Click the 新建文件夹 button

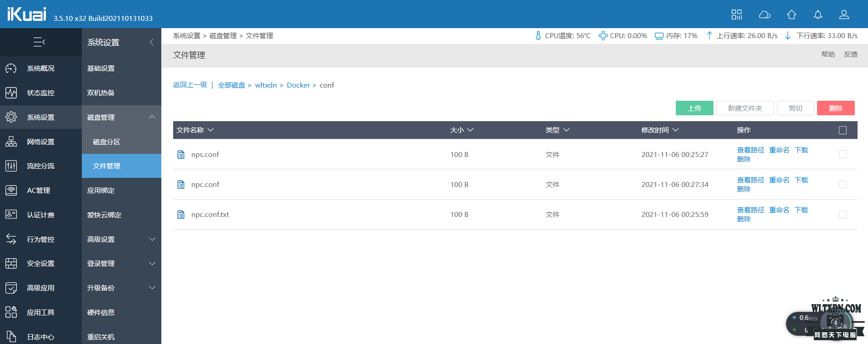pyautogui.click(x=745, y=108)
